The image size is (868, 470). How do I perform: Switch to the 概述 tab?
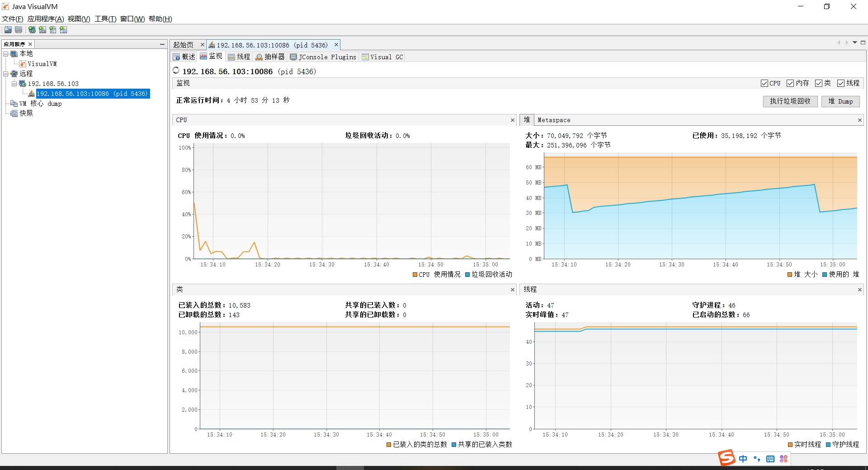point(184,57)
